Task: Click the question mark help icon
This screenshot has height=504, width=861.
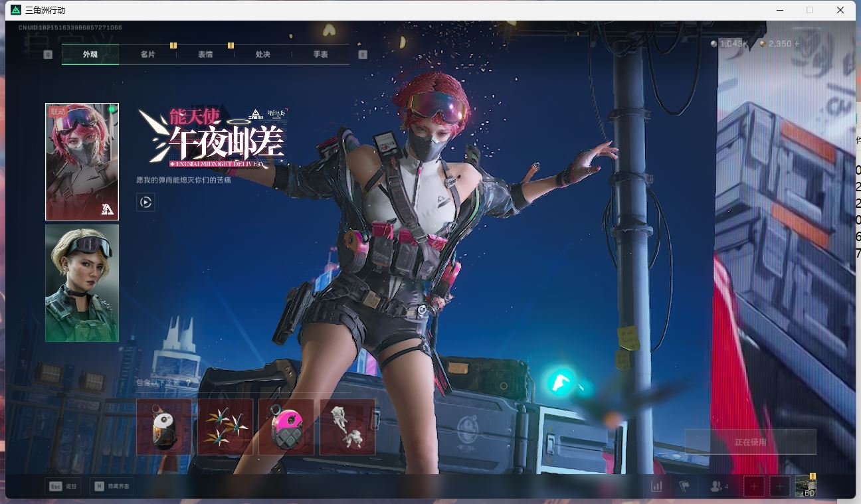Action: [x=189, y=383]
